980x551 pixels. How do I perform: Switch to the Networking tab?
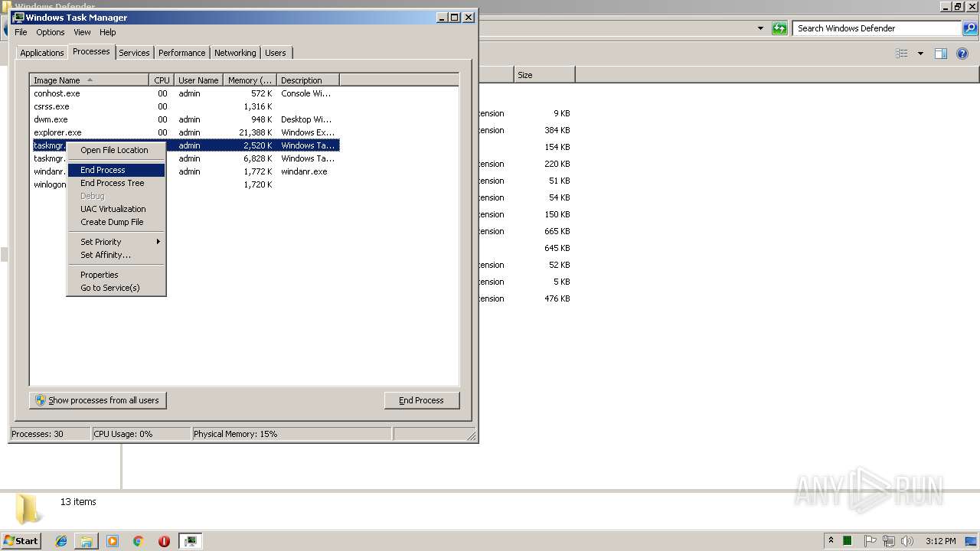point(235,53)
